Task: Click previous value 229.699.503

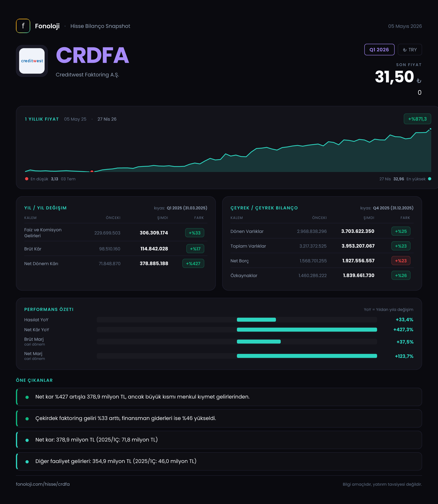Action: point(107,233)
